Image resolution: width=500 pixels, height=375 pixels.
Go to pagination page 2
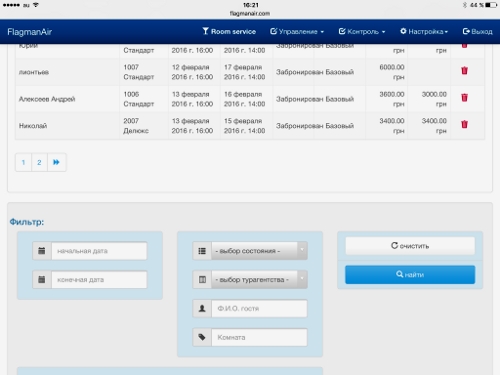pos(39,162)
